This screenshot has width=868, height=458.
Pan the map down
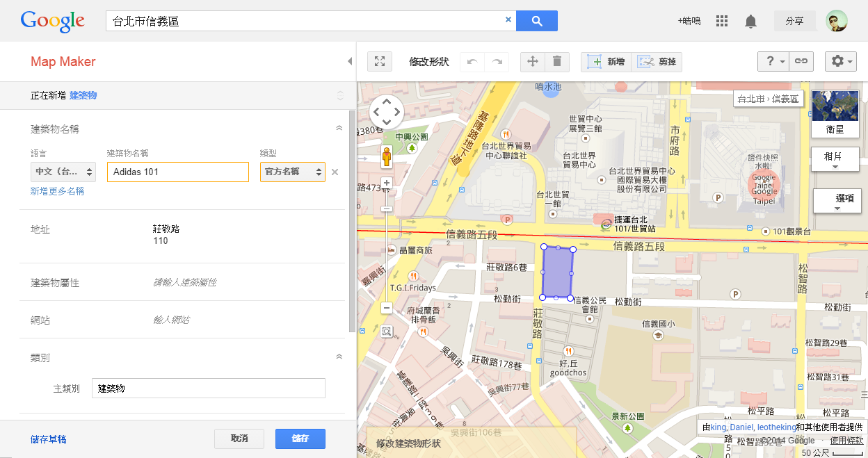[387, 122]
